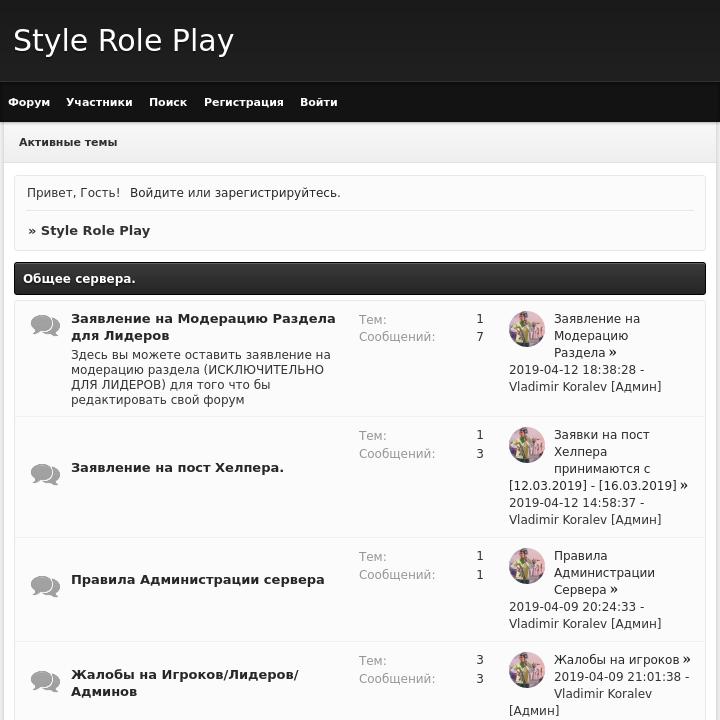Click the avatar next to Заявление на Модерацию Раздела post
Image resolution: width=720 pixels, height=720 pixels.
(527, 329)
